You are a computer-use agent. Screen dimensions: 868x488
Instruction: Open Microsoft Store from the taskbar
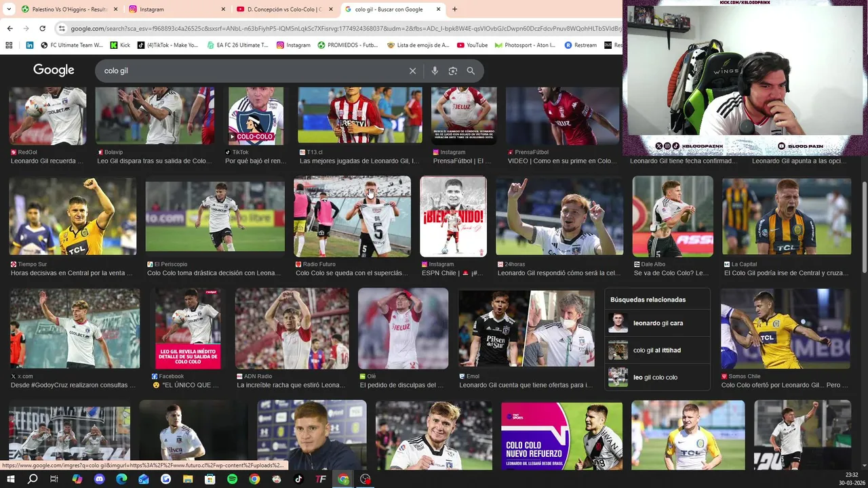tap(210, 479)
